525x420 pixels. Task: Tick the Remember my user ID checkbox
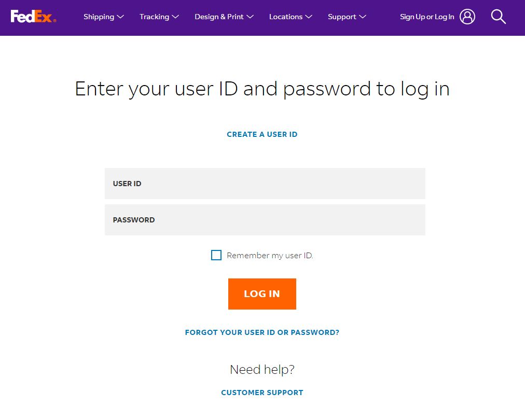[x=216, y=255]
